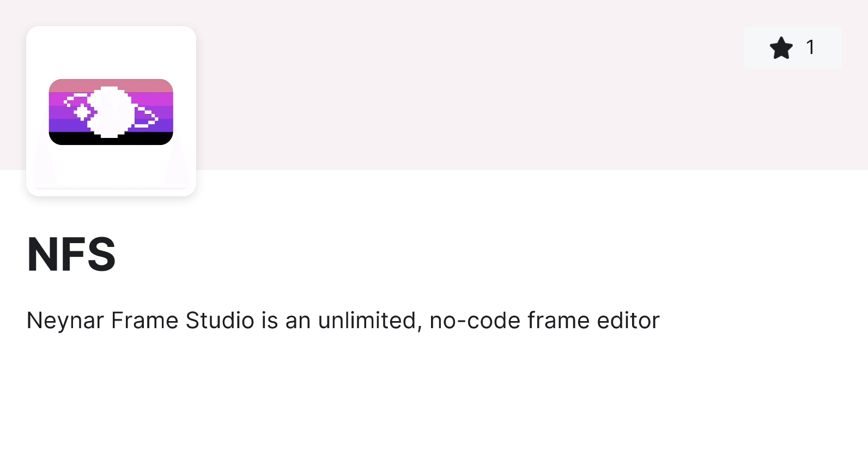This screenshot has width=868, height=453.
Task: Click the pink top stripe of the logo
Action: pos(111,86)
